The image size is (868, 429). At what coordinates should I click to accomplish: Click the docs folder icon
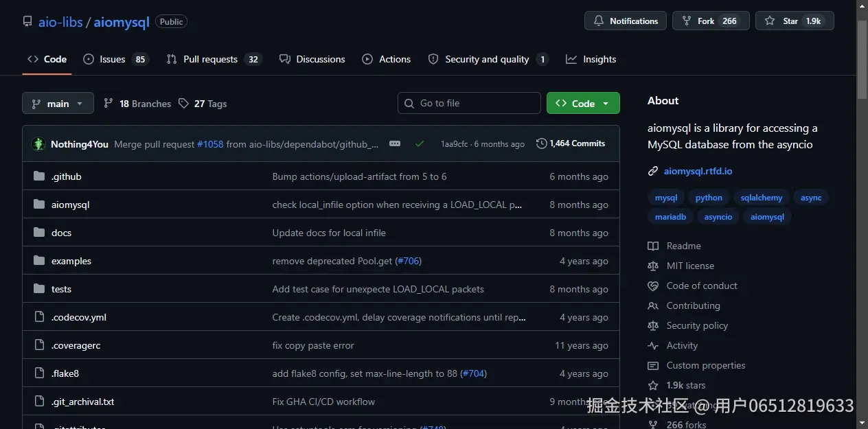click(39, 233)
